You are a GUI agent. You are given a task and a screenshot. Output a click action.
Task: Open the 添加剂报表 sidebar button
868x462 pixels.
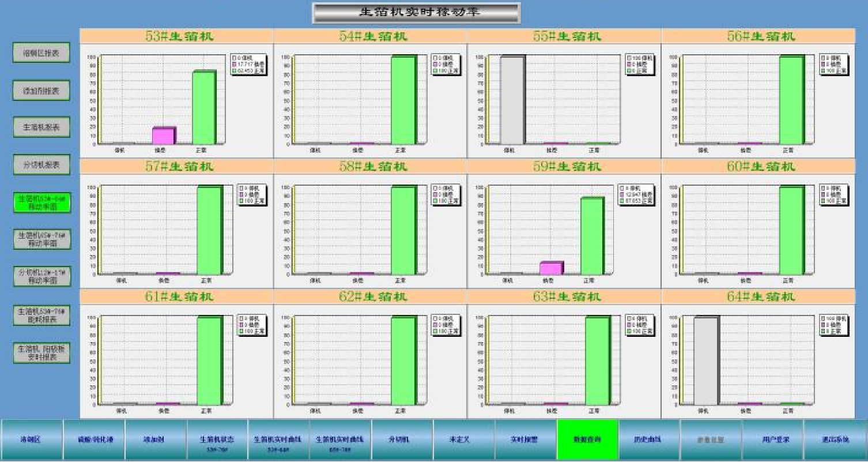pos(41,91)
